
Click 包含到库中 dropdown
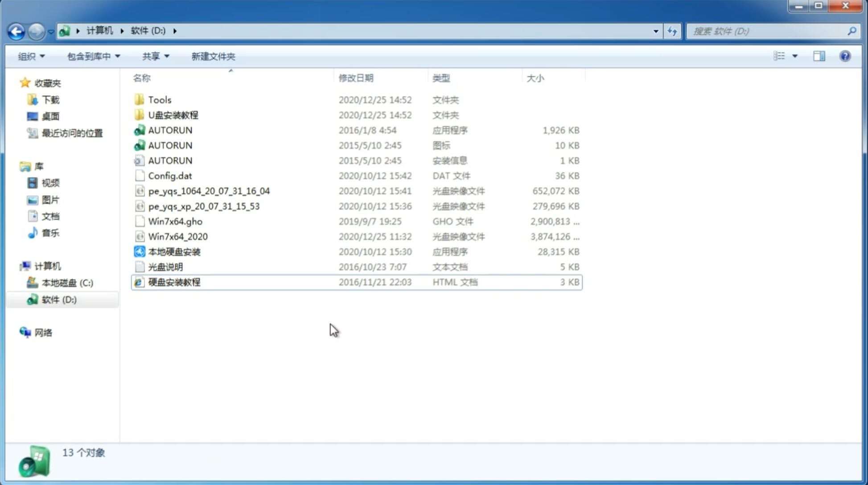click(93, 55)
